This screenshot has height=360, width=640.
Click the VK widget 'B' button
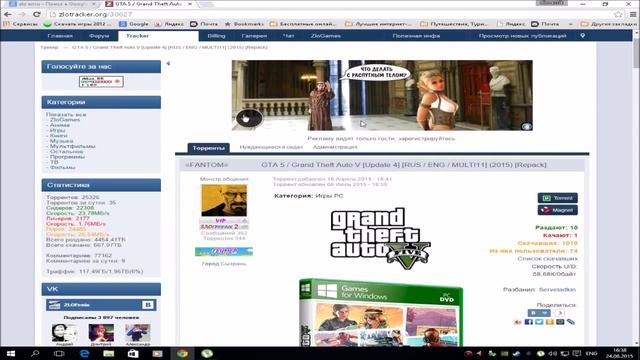148,305
